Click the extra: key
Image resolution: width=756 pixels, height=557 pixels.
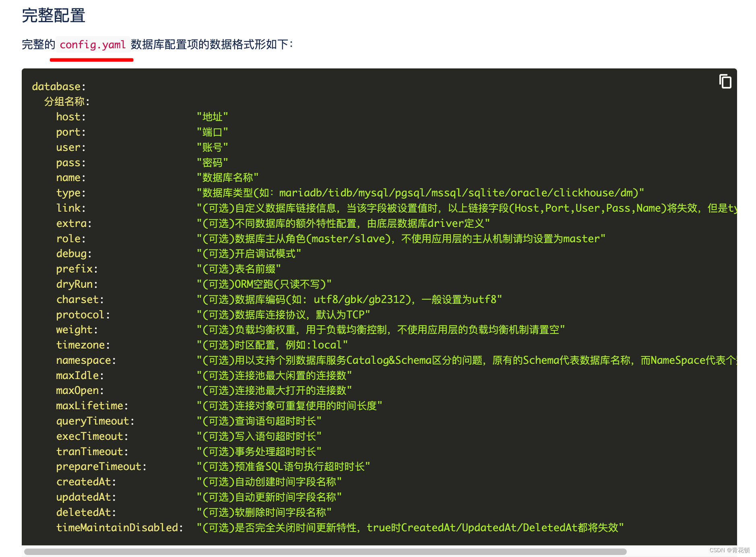click(74, 223)
